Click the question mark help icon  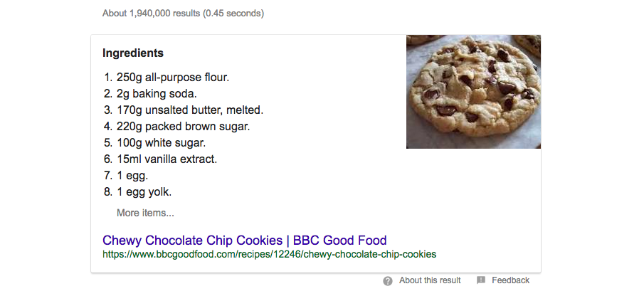387,281
